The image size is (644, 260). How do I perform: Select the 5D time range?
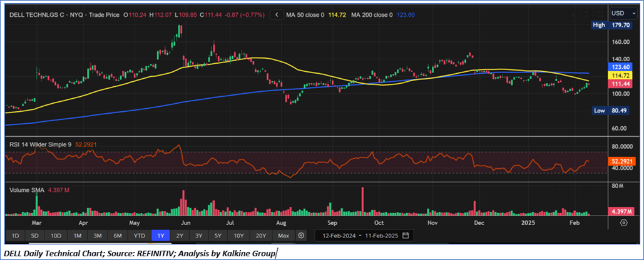(35, 236)
